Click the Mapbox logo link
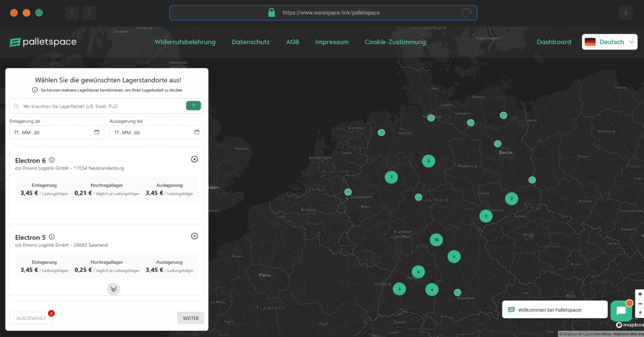 pyautogui.click(x=630, y=325)
